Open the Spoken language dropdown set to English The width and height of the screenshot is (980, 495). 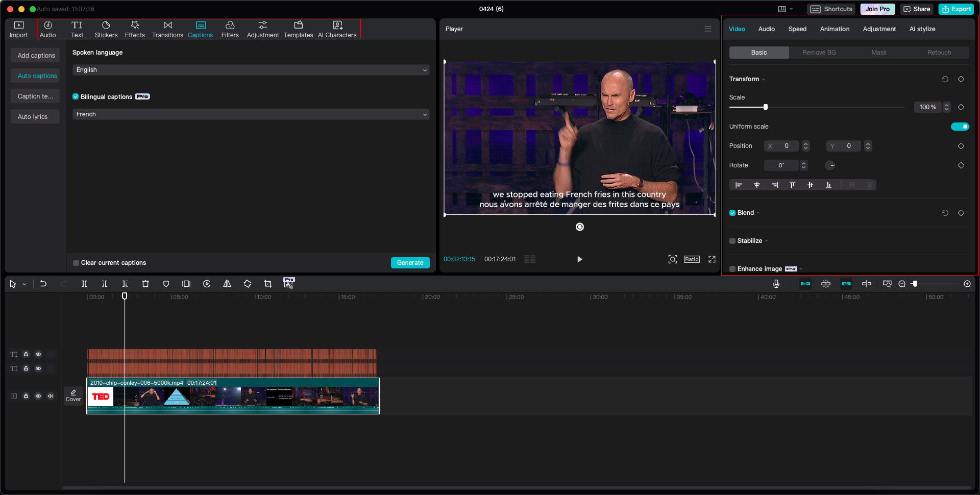(x=251, y=70)
